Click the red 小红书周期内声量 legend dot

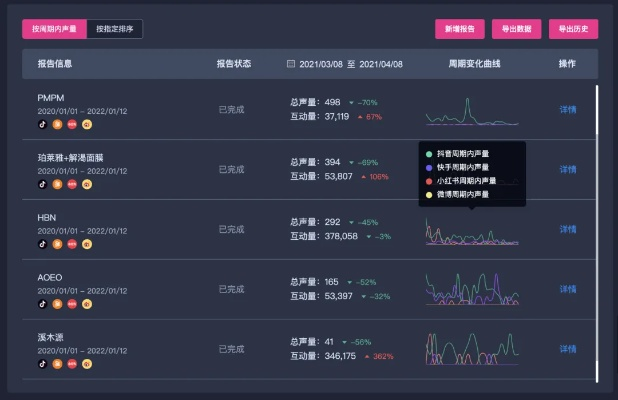(x=429, y=181)
